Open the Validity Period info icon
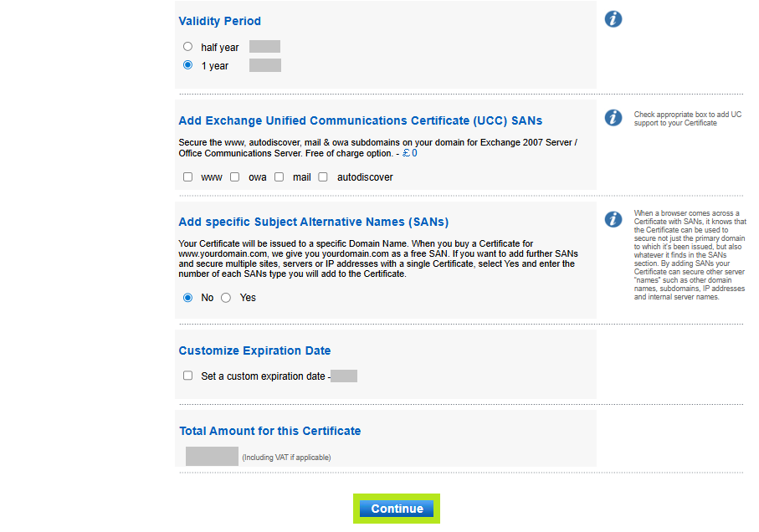The width and height of the screenshot is (759, 532). (613, 18)
